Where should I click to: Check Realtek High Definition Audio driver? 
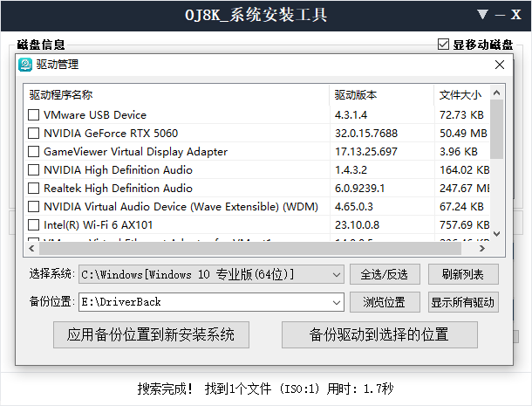click(x=33, y=189)
